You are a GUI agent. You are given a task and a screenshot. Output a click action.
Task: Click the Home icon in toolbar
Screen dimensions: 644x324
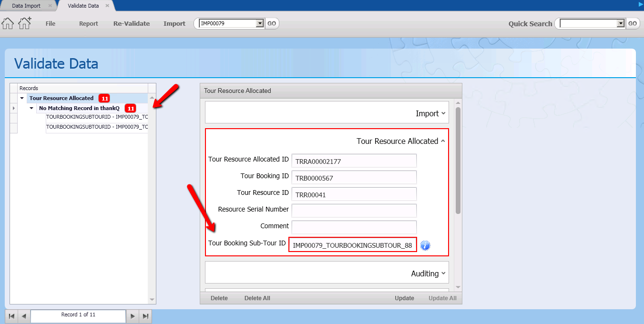pyautogui.click(x=8, y=23)
